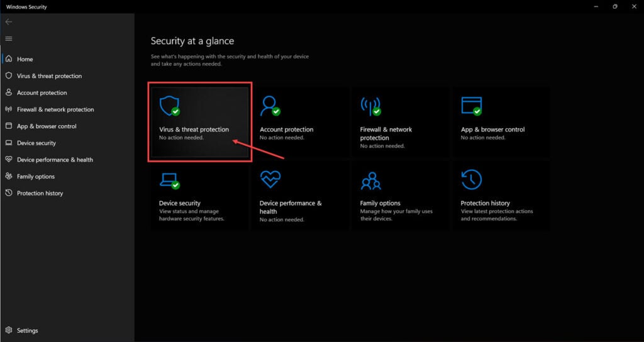This screenshot has height=342, width=644.
Task: Click the person icon beside Account protection in sidebar
Action: coord(9,92)
